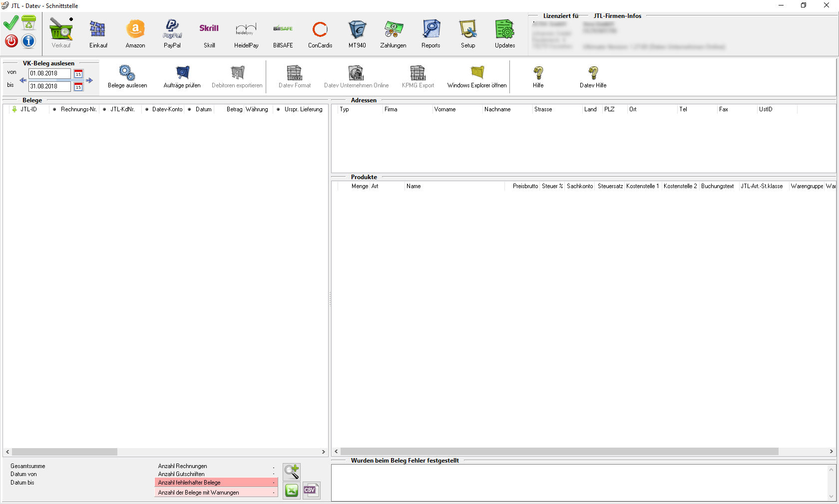This screenshot has height=504, width=839.
Task: Open the Zahlungen section
Action: pyautogui.click(x=393, y=34)
